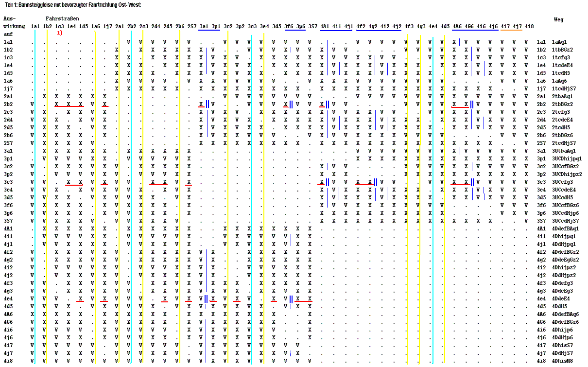Select the Weg value '2tcfg3'

tap(561, 112)
